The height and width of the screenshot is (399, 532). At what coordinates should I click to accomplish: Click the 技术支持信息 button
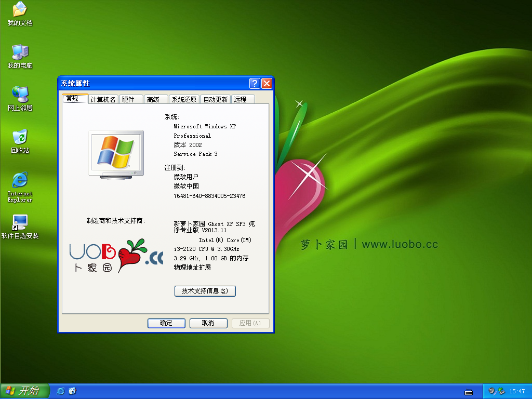click(x=205, y=291)
